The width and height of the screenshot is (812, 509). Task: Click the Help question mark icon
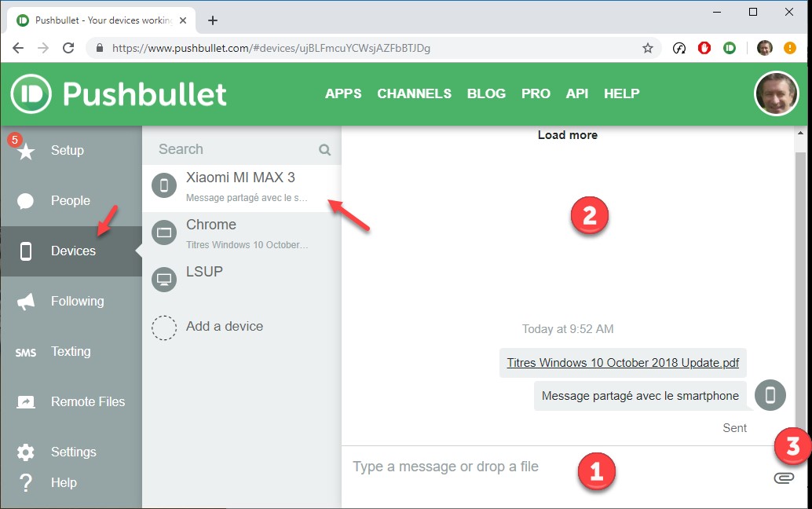[25, 482]
